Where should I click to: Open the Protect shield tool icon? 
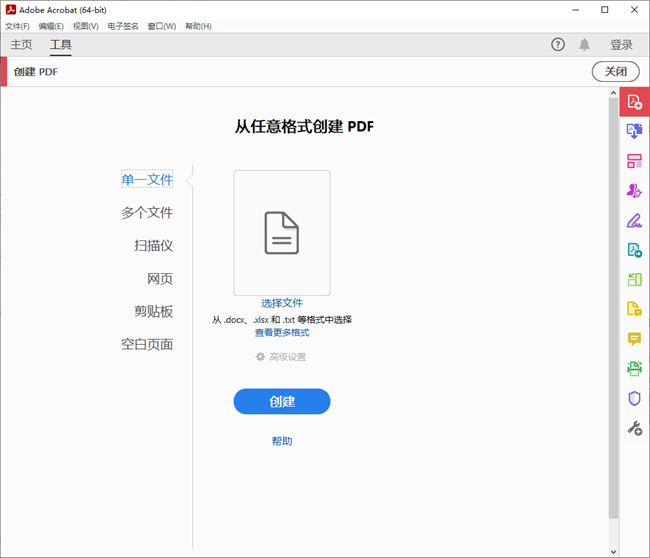[x=634, y=398]
